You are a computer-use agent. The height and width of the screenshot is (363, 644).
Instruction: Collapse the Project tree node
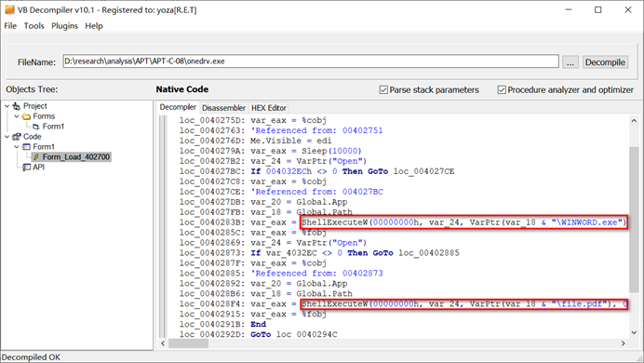click(7, 106)
